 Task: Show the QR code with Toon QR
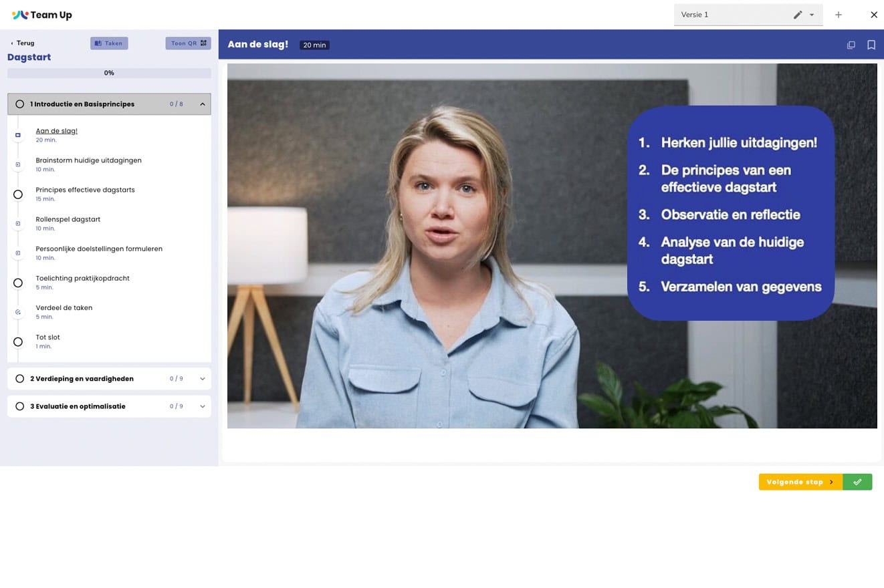(x=188, y=43)
